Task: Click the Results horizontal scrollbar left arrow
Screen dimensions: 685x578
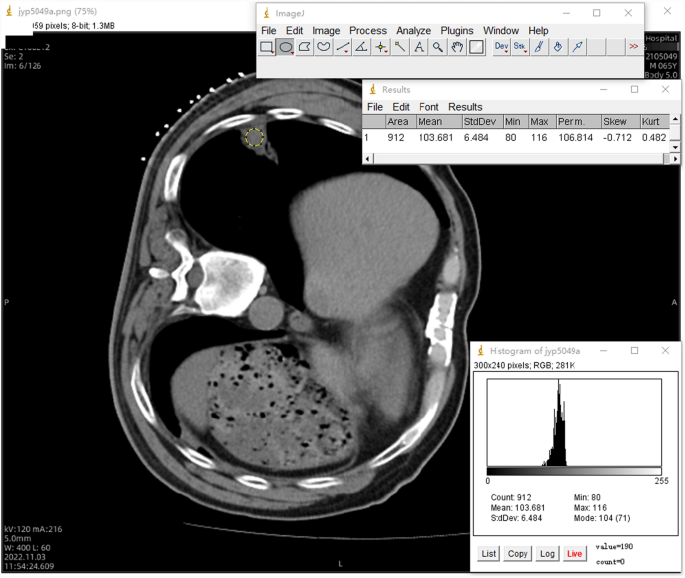Action: (368, 159)
